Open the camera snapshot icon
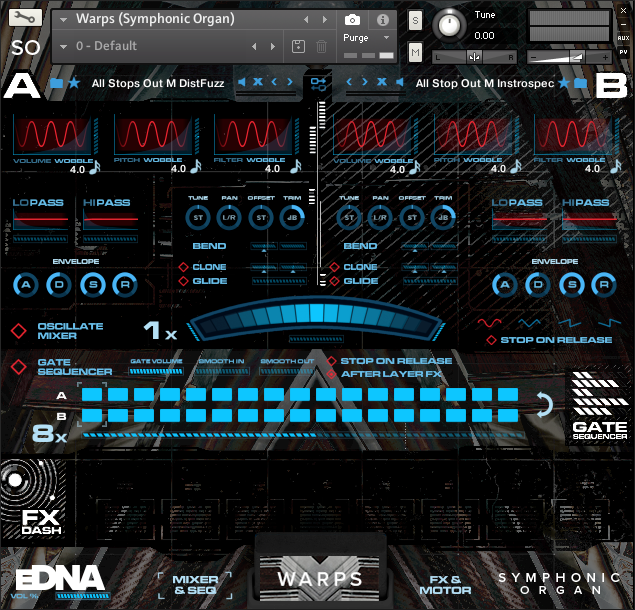The width and height of the screenshot is (635, 610). point(352,19)
